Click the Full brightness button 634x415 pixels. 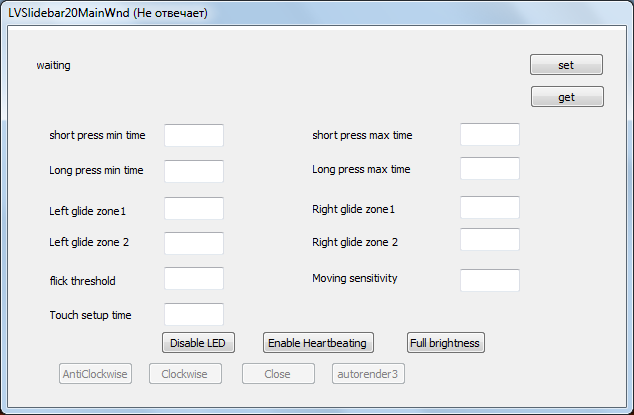point(445,343)
